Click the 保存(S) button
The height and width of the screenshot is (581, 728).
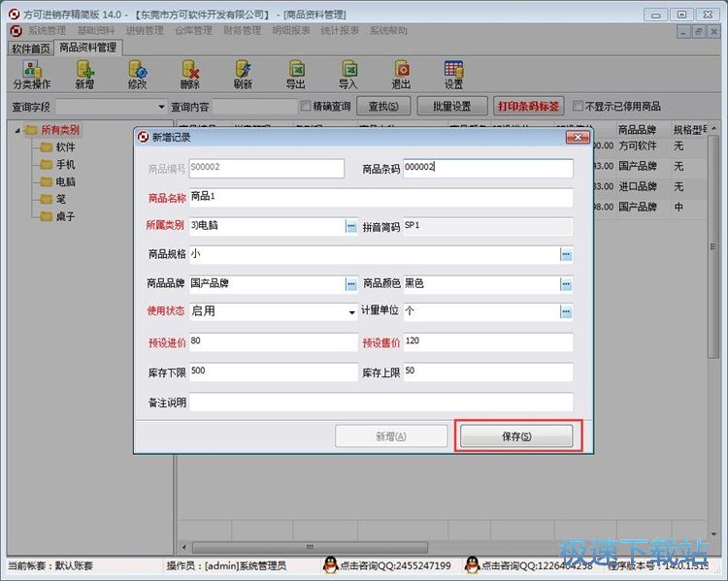(516, 436)
